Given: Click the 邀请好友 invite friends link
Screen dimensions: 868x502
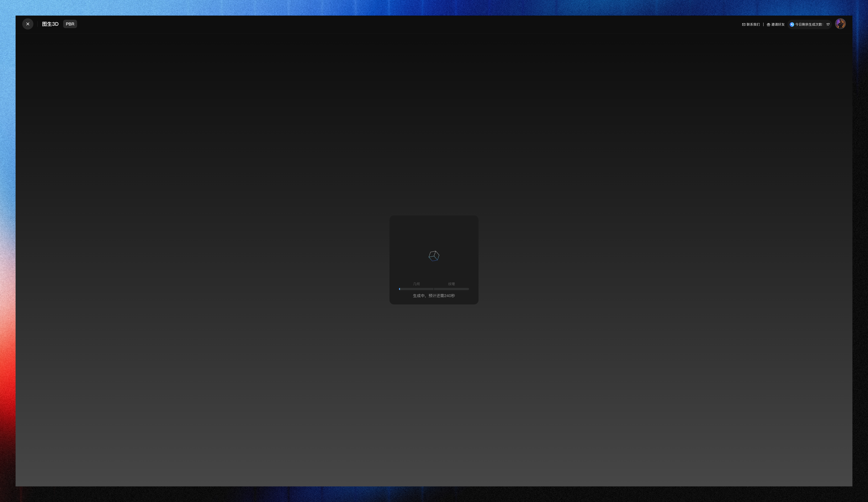Looking at the screenshot, I should [776, 24].
